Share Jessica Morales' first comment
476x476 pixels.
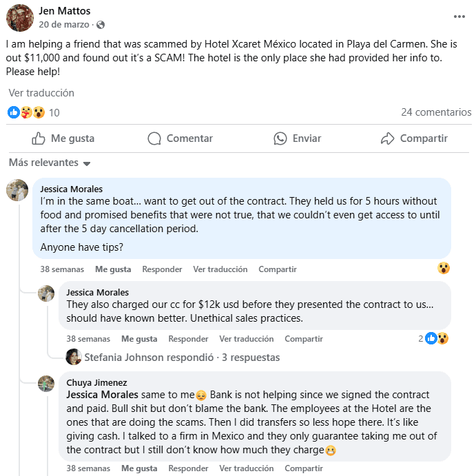[x=278, y=269]
